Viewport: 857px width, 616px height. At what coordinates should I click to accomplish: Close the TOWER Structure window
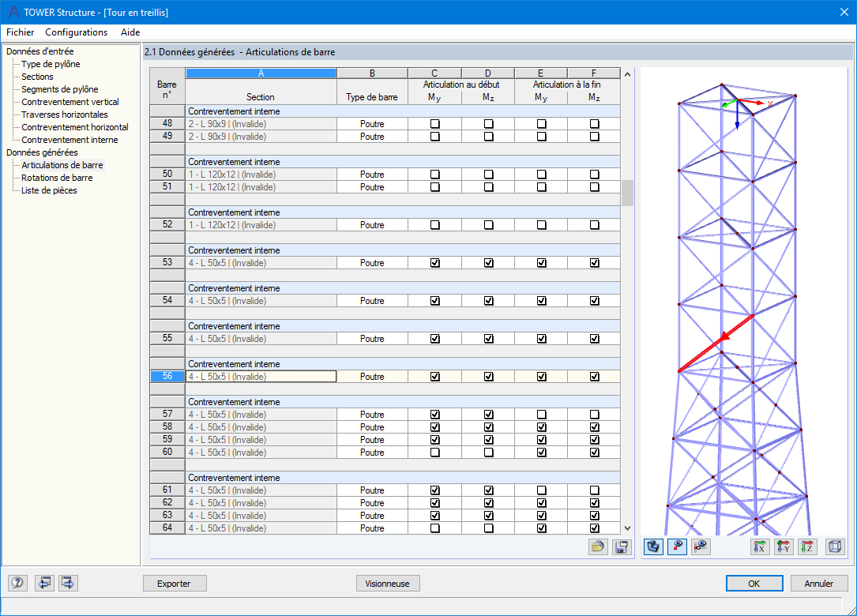point(844,12)
